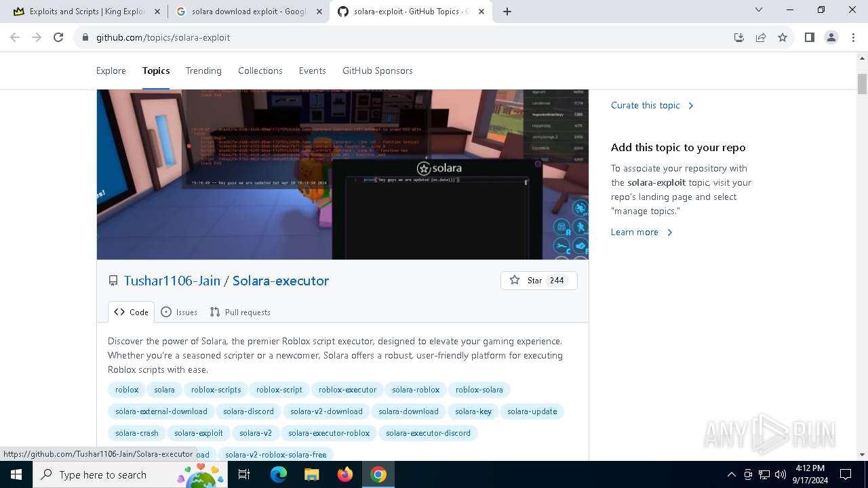The width and height of the screenshot is (868, 488).
Task: Open the tab search dropdown
Action: [759, 9]
